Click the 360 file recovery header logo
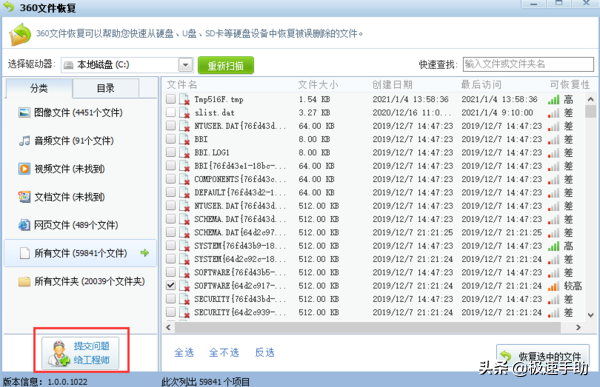The image size is (600, 387). [x=20, y=34]
